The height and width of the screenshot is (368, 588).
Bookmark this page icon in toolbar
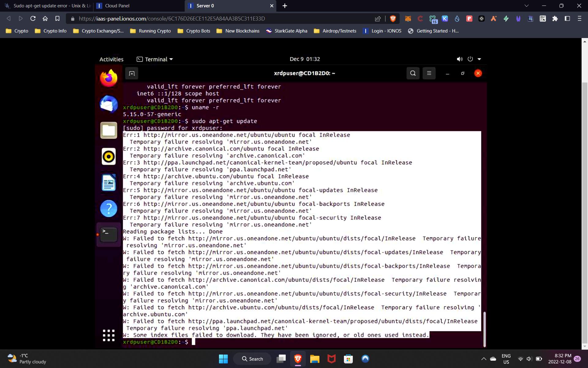pos(57,19)
